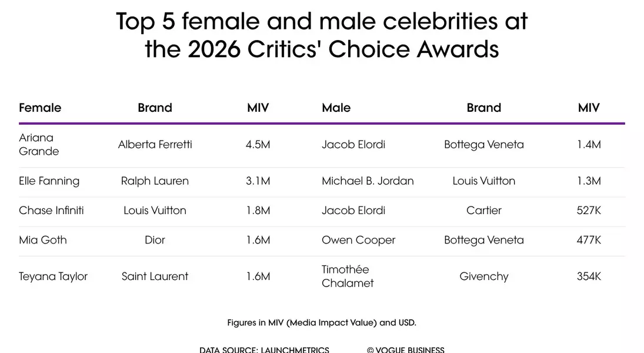Select the Givenchy brand cell
Viewport: 644px width, 353px height.
click(483, 277)
